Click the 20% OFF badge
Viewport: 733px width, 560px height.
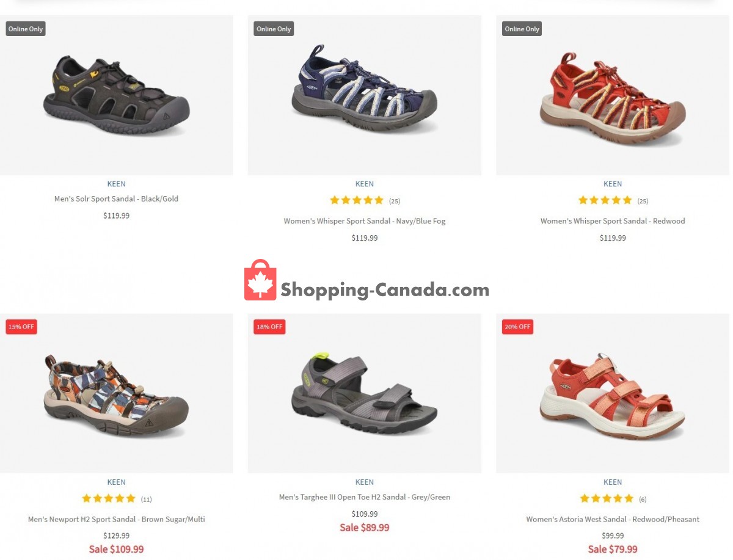(x=517, y=327)
